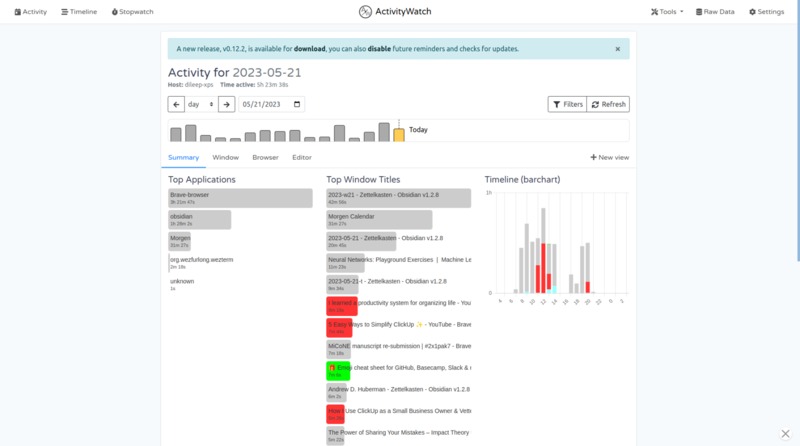Switch to the Browser tab
Viewport: 800px width, 446px height.
pos(265,158)
